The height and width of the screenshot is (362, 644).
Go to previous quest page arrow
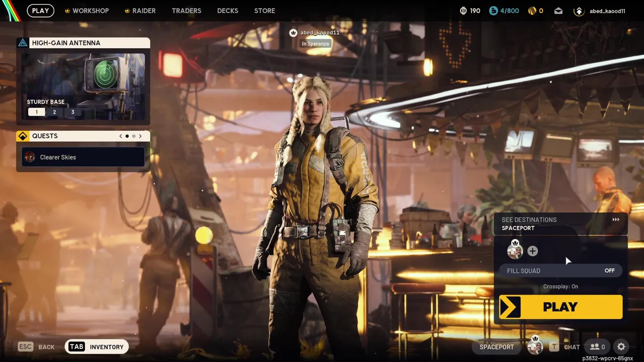(121, 136)
